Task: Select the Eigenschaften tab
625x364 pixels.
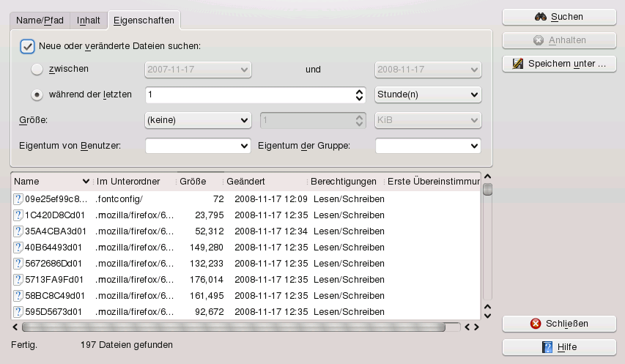Action: pyautogui.click(x=144, y=21)
